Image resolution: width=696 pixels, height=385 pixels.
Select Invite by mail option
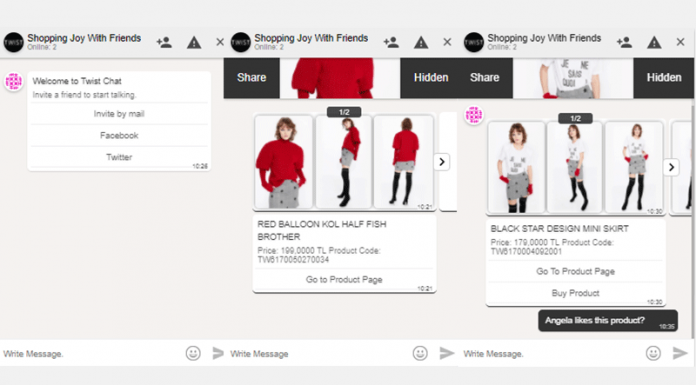[119, 114]
